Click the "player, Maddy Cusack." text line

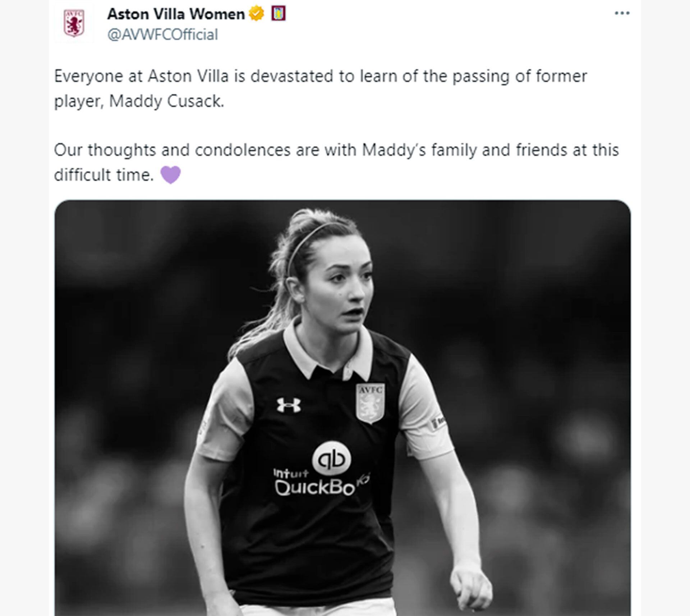point(139,101)
